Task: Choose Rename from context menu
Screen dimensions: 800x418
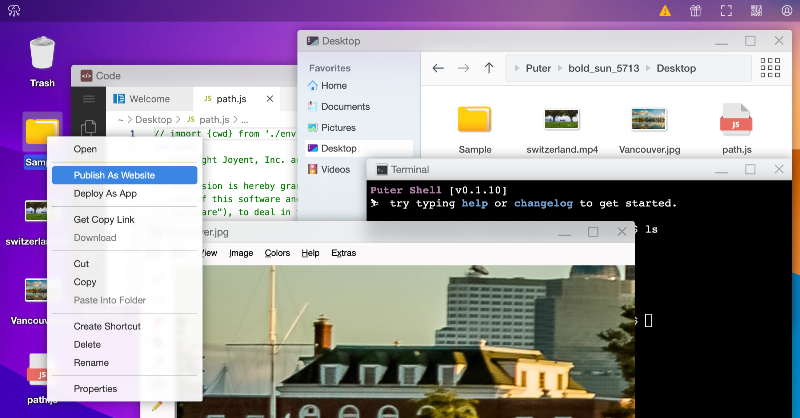Action: [x=124, y=363]
